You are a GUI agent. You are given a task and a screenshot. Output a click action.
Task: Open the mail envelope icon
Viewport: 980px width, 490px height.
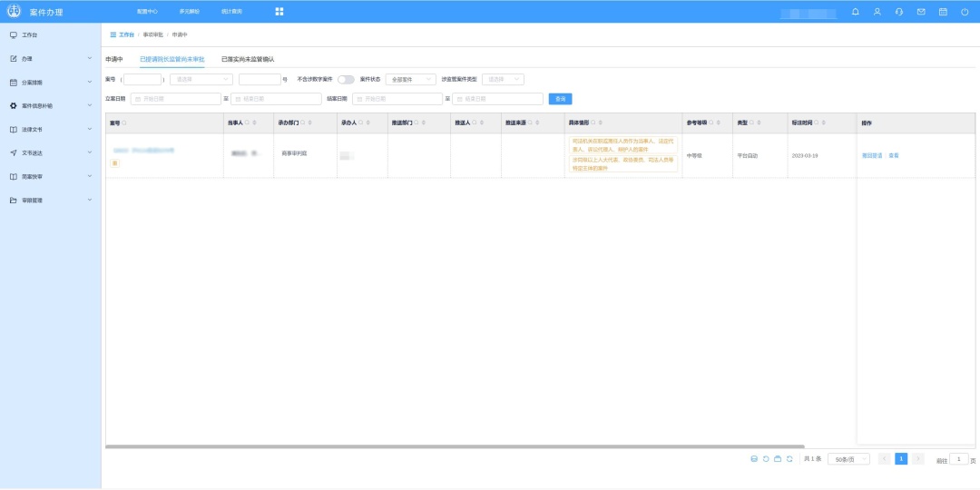[921, 12]
